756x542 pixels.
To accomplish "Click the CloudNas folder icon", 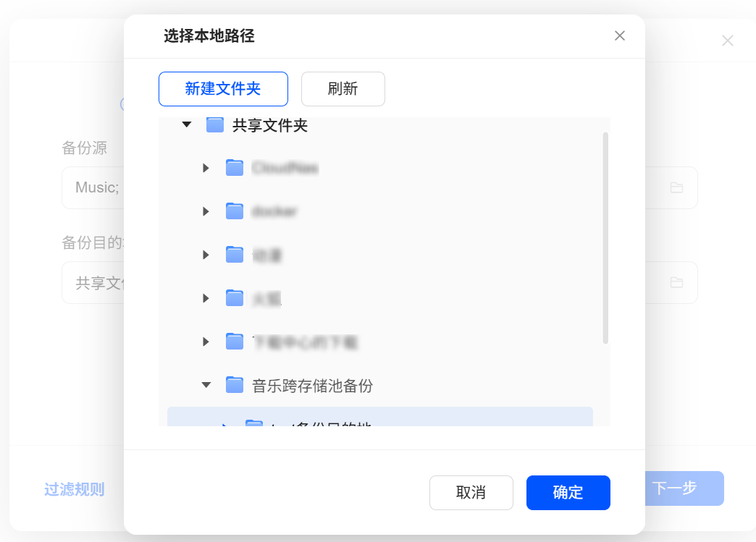I will [x=234, y=168].
